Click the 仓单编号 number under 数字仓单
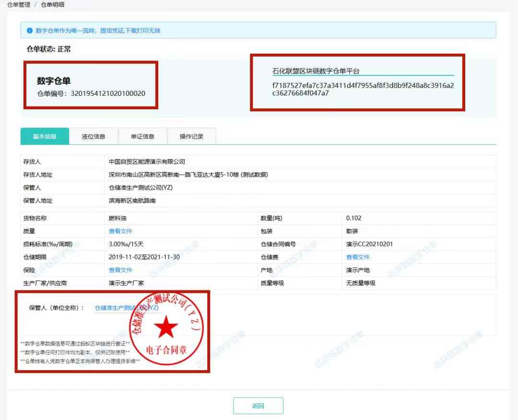Screen dimensions: 518x420 pyautogui.click(x=108, y=93)
